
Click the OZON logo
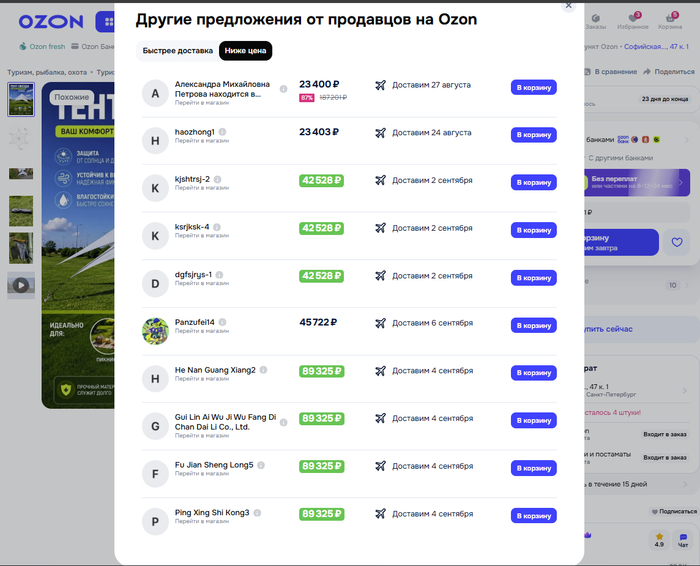click(51, 21)
